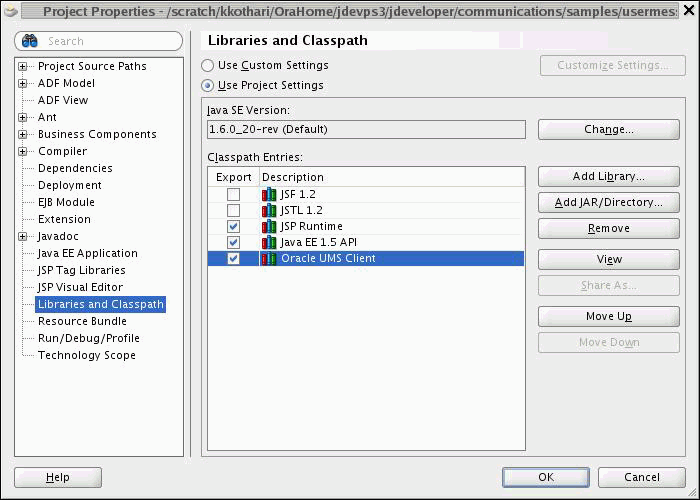Focus the Search input field
The height and width of the screenshot is (500, 700).
(99, 41)
